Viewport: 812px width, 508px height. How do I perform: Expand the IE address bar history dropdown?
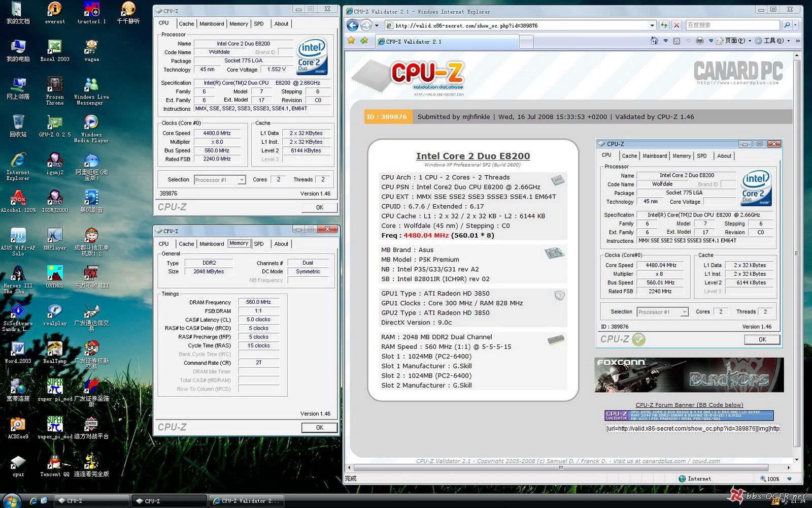coord(652,25)
